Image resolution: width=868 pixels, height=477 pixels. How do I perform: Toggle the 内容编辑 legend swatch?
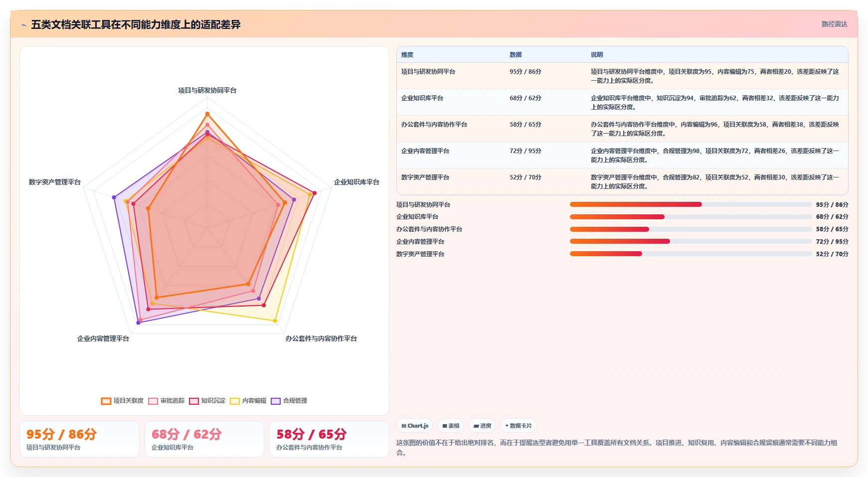pyautogui.click(x=235, y=401)
